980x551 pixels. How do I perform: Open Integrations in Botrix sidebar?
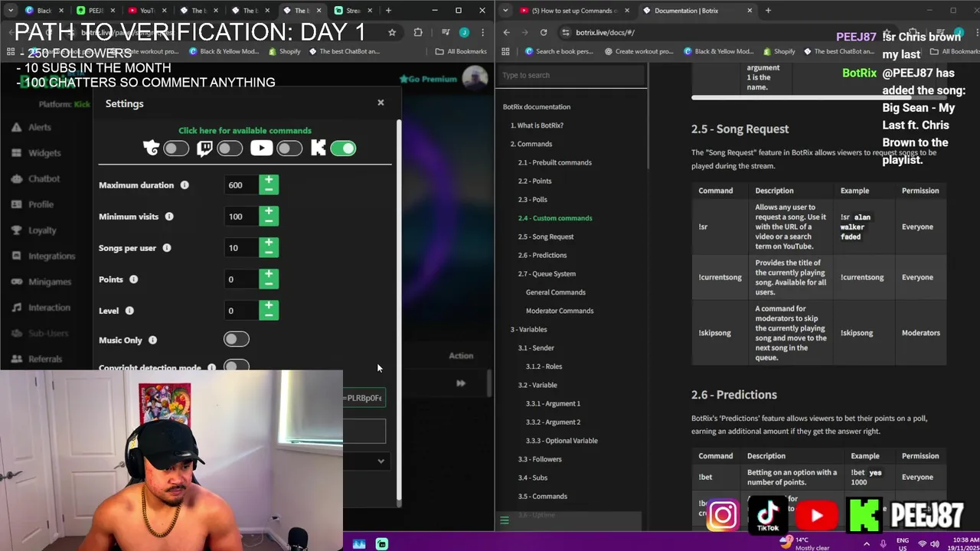pyautogui.click(x=52, y=256)
